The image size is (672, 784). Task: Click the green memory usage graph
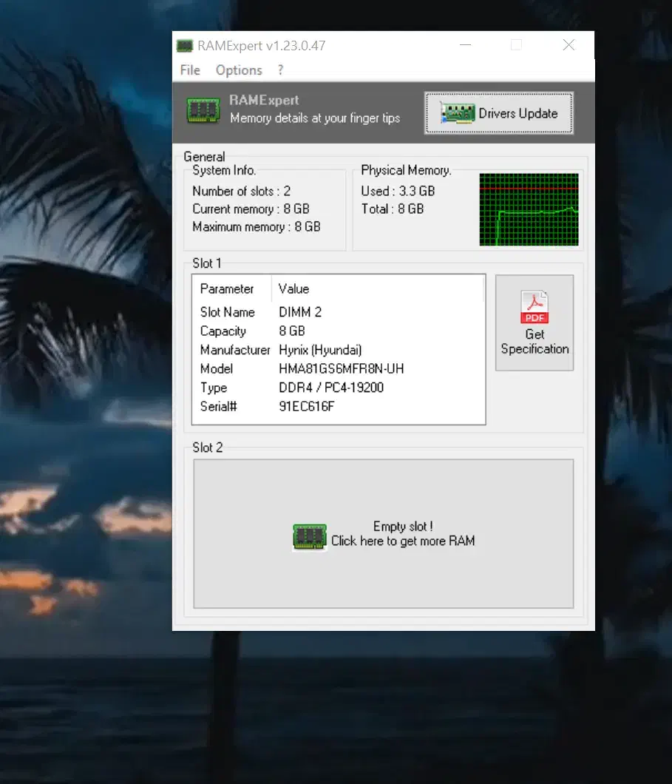529,209
